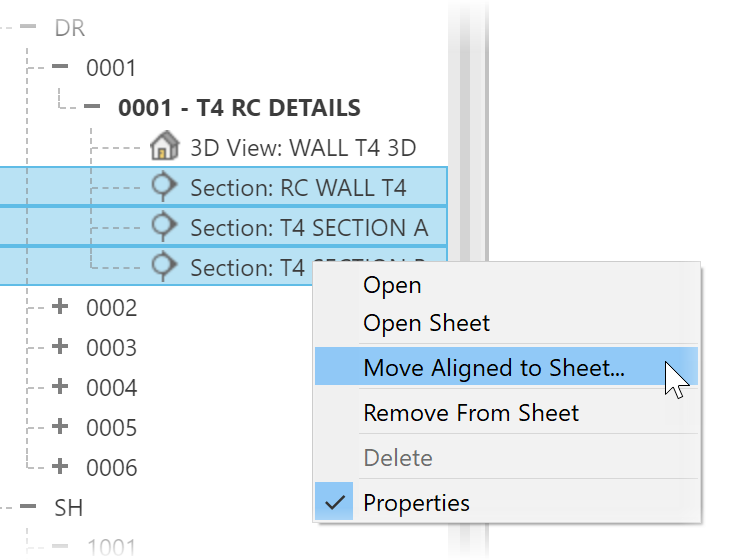Select the 3D View: WALL T4 3D item
The image size is (750, 560).
(303, 148)
